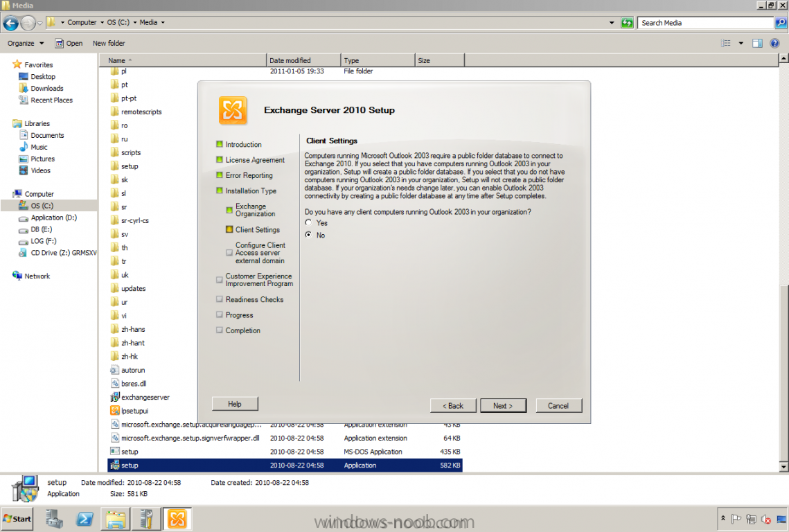Select LOG (F:) drive
The width and height of the screenshot is (789, 532).
tap(44, 241)
